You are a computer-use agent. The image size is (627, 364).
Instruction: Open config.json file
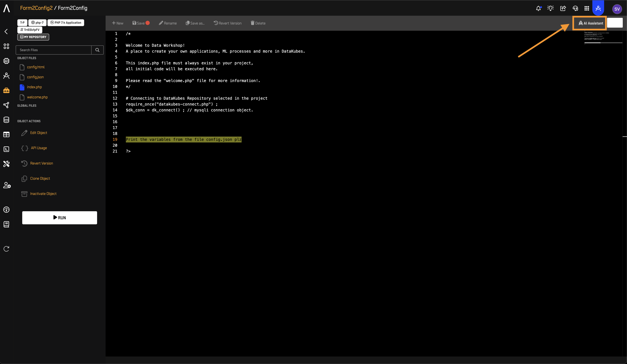tap(35, 77)
